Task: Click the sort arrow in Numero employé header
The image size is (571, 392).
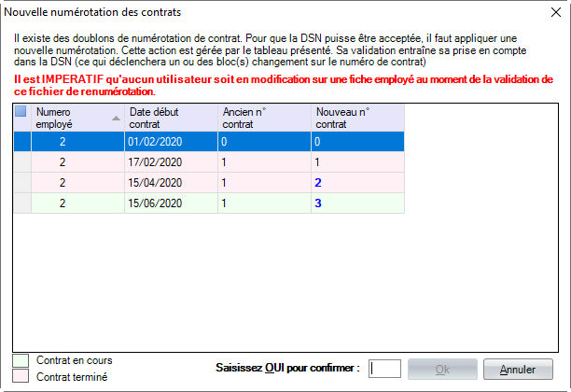Action: pyautogui.click(x=116, y=118)
